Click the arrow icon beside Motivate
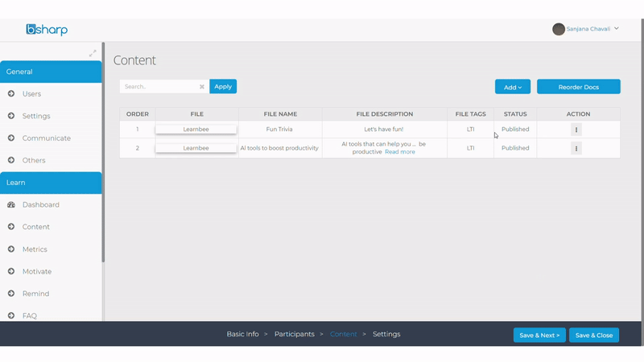This screenshot has height=362, width=644. pos(11,271)
